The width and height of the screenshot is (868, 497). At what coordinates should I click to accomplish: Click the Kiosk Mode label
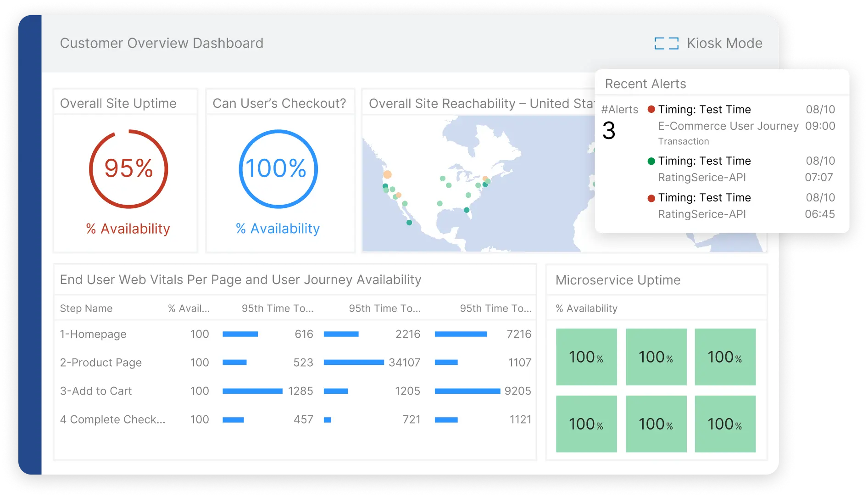tap(724, 43)
